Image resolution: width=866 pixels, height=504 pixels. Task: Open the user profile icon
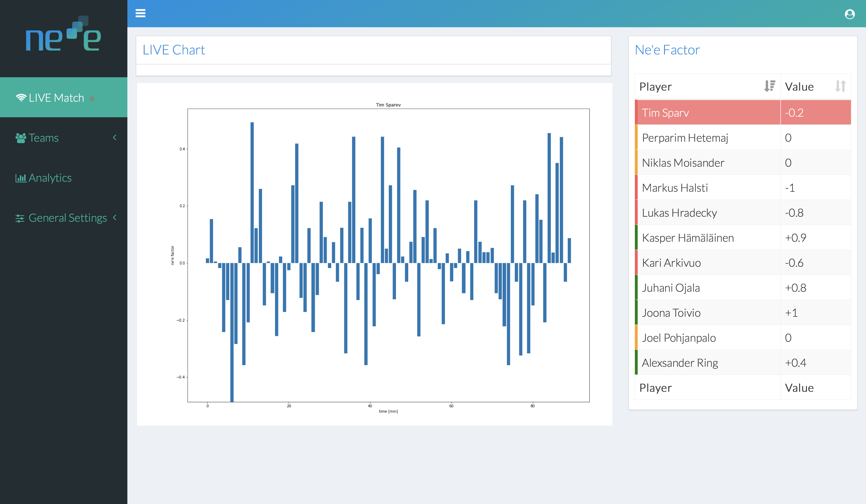pyautogui.click(x=850, y=14)
